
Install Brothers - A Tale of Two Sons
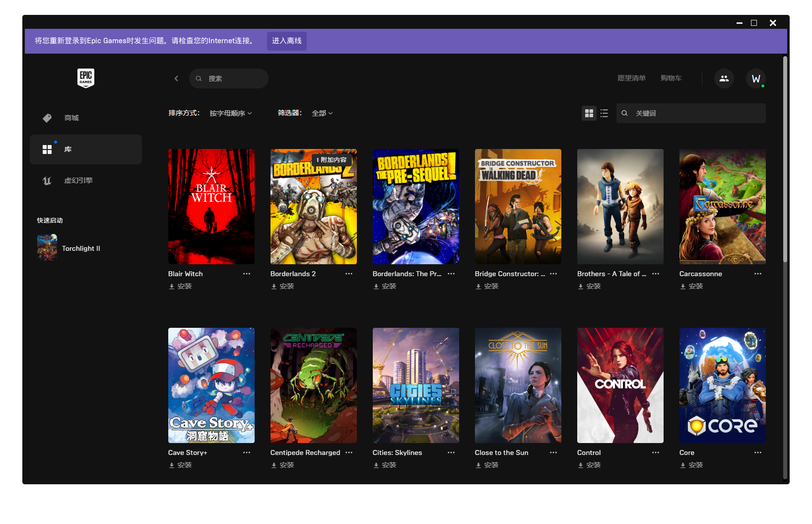click(589, 286)
